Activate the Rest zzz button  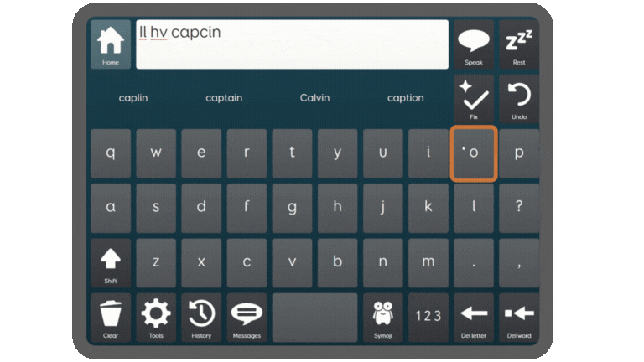519,44
